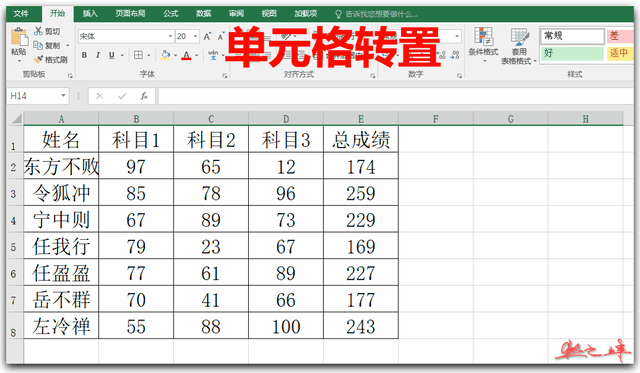Click the Decrease Decimal icon
The height and width of the screenshot is (373, 640).
[455, 55]
